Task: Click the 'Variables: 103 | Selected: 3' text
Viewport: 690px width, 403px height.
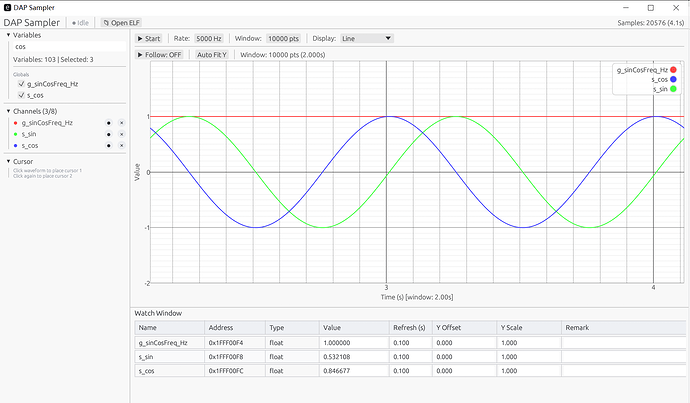Action: [53, 60]
